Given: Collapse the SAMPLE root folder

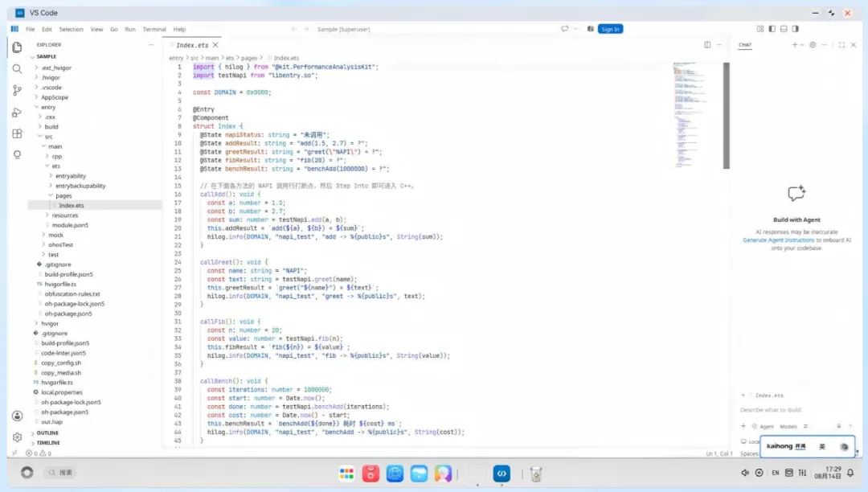Looking at the screenshot, I should point(46,56).
